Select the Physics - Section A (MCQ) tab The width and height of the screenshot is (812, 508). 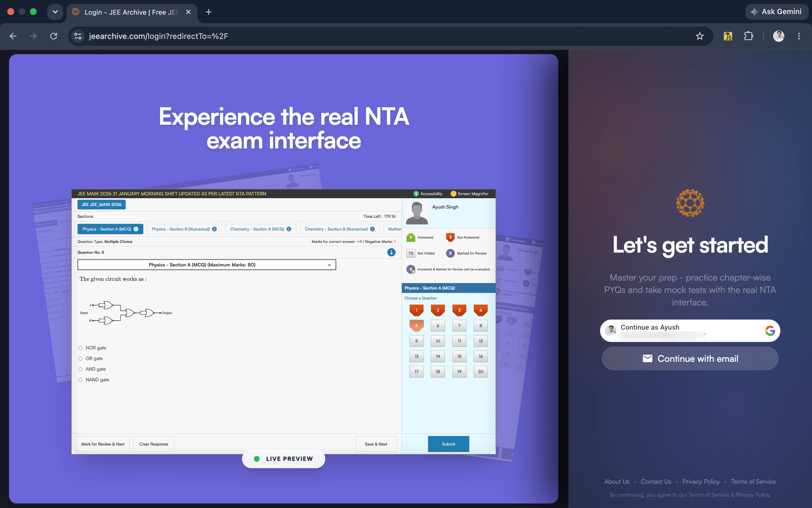click(110, 229)
